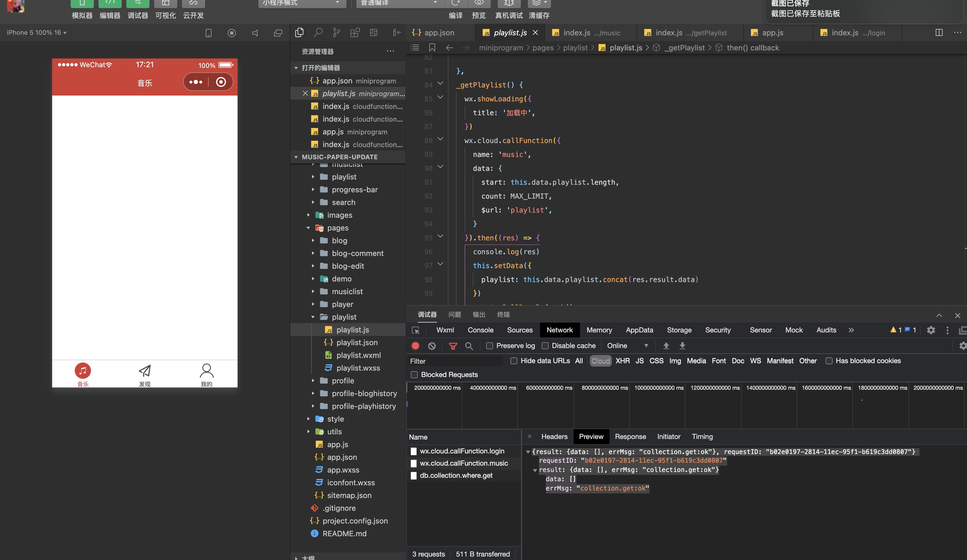Open README.md in the file tree
Screen dimensions: 967x560
tap(344, 534)
